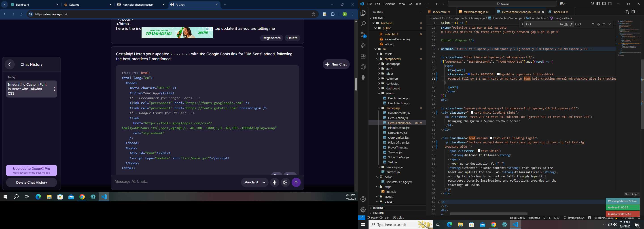The image size is (644, 229).
Task: Open three-dot menu on the chat history item
Action: pos(54,89)
